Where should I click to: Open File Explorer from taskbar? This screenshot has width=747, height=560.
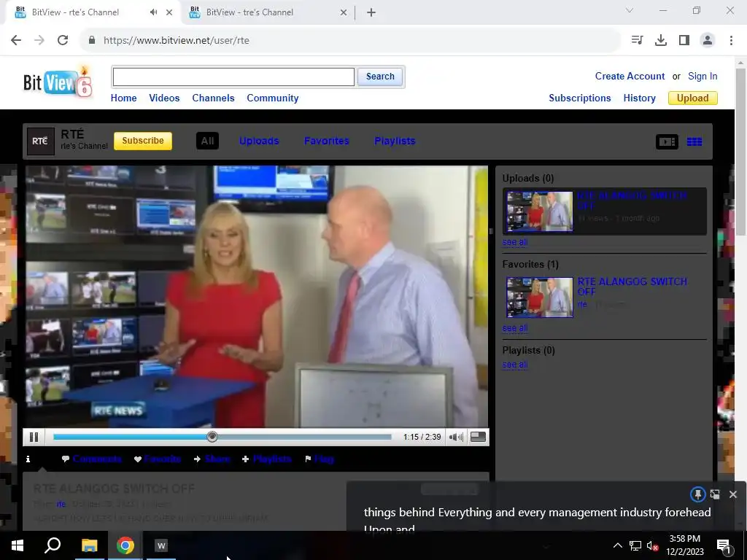89,545
